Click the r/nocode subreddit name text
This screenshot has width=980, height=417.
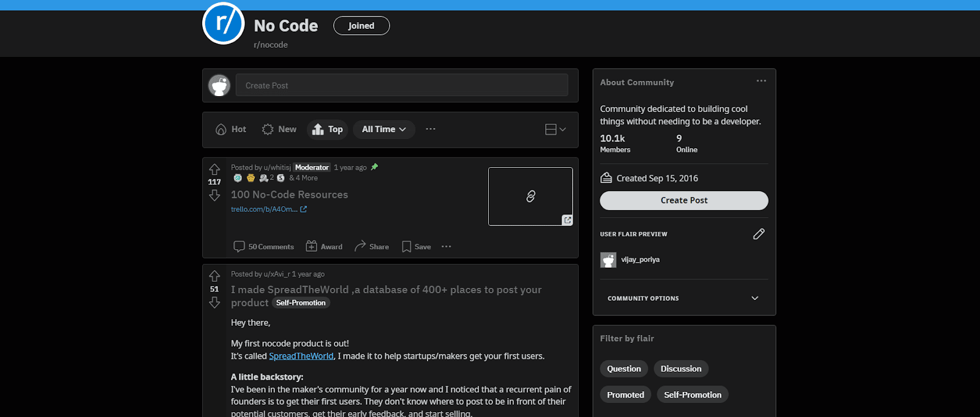[x=271, y=45]
